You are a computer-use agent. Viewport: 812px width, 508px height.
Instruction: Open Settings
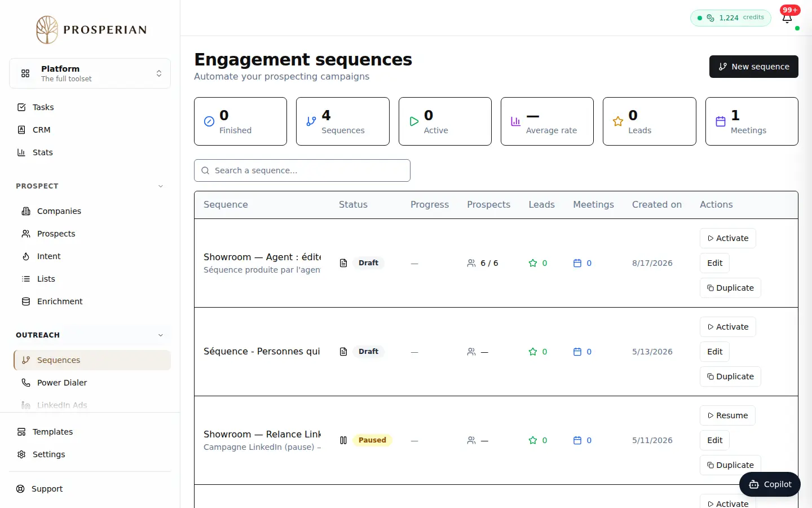90,454
